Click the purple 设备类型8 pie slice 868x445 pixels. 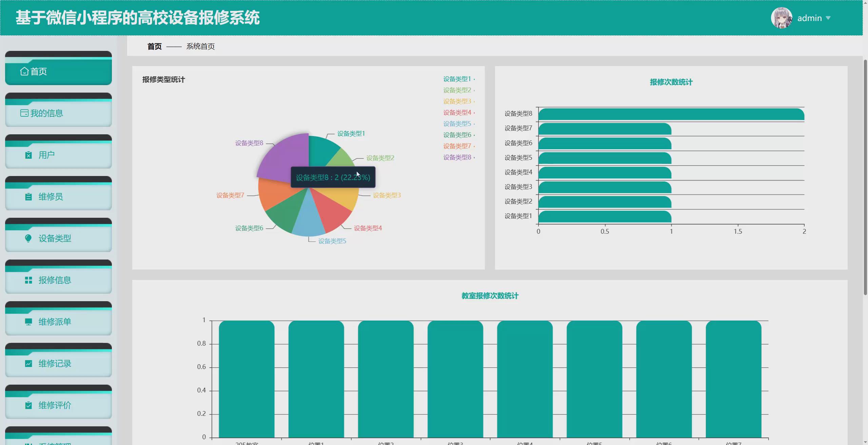coord(285,154)
